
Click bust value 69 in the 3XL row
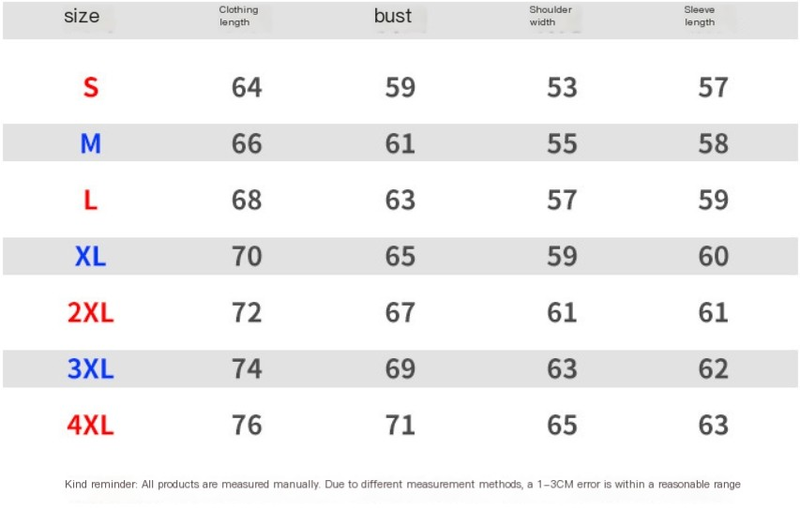[400, 369]
